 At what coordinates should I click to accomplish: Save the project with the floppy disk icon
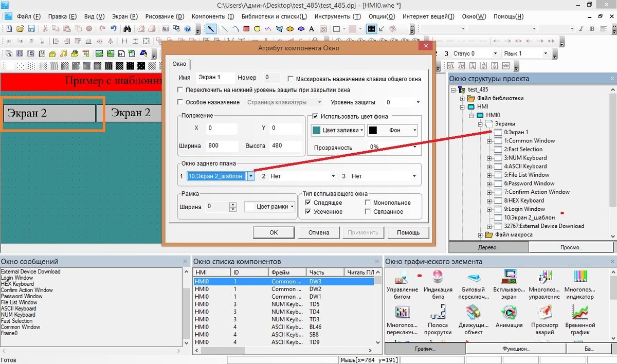tap(31, 29)
